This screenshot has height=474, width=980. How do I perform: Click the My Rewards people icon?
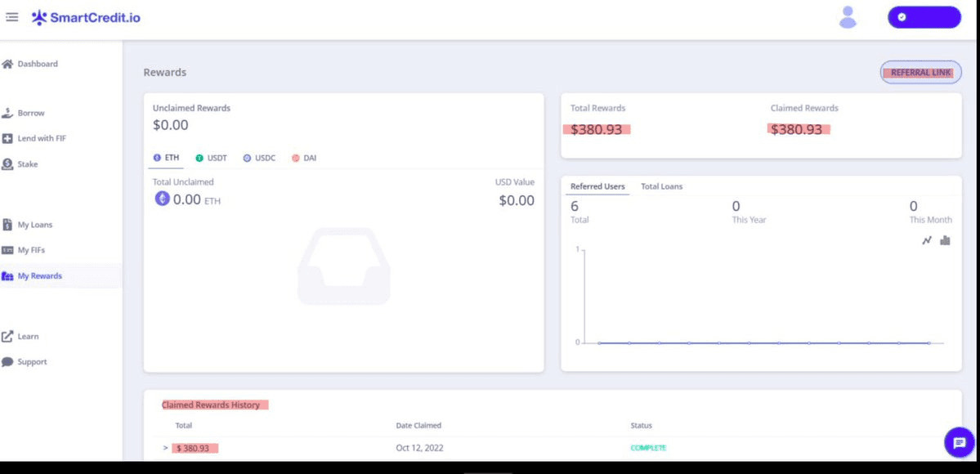[7, 275]
